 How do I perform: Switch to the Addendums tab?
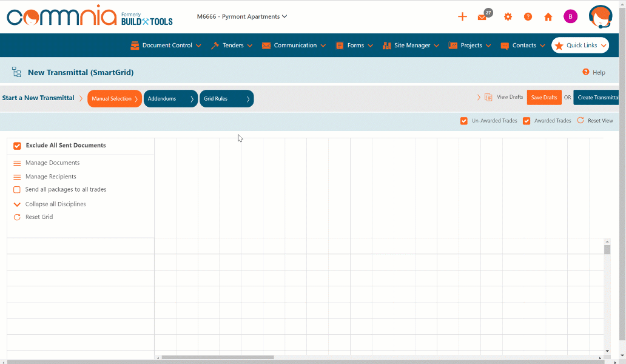(x=170, y=98)
